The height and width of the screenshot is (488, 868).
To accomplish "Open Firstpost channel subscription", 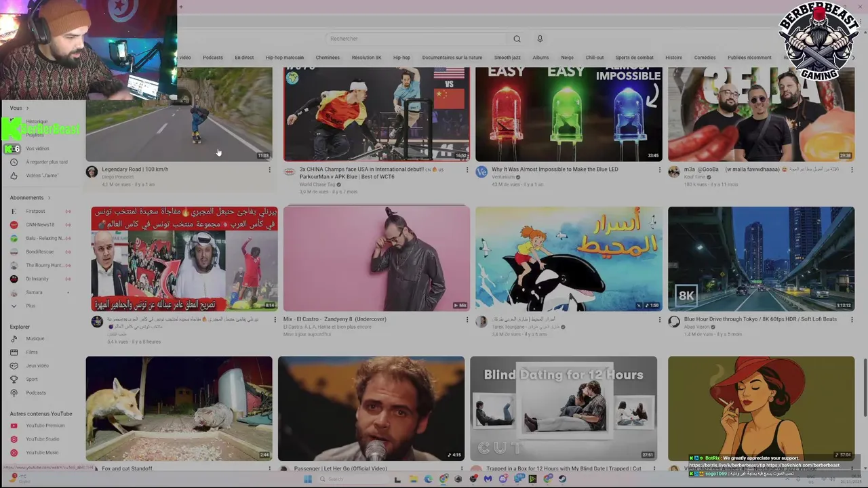I will (35, 211).
